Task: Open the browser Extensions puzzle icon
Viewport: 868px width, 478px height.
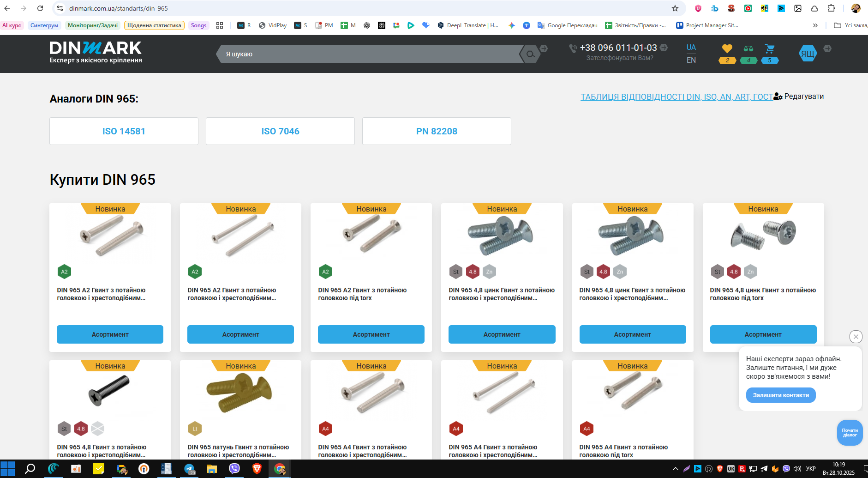Action: coord(831,8)
